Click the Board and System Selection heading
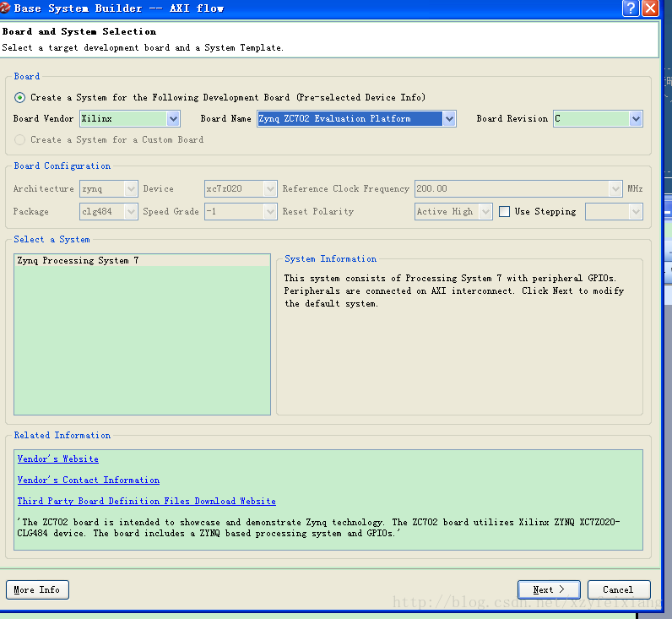Viewport: 672px width, 619px height. tap(79, 31)
